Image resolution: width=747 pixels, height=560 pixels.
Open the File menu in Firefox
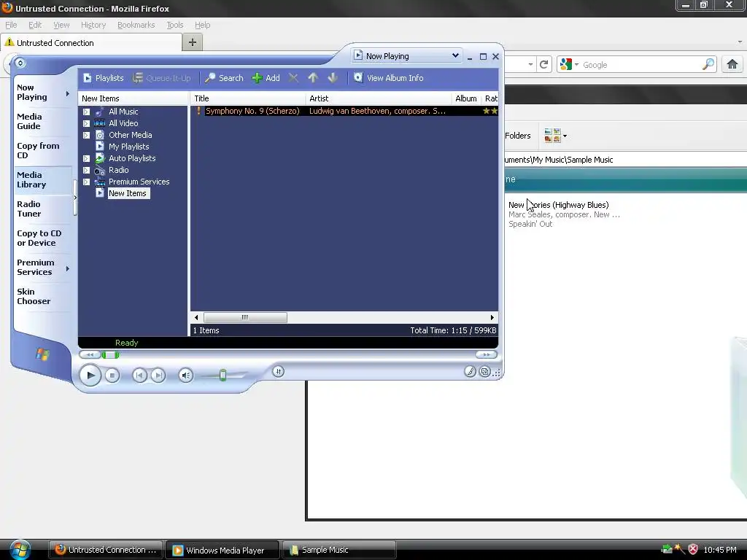(11, 25)
